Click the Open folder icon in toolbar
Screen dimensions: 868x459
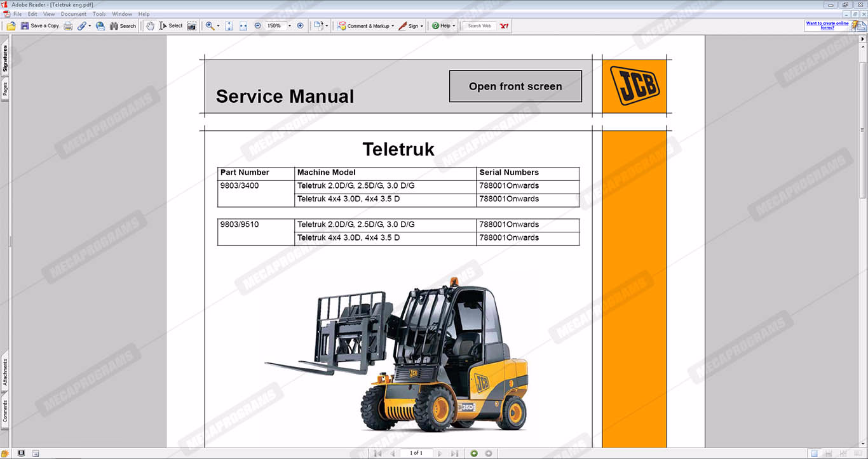tap(11, 26)
